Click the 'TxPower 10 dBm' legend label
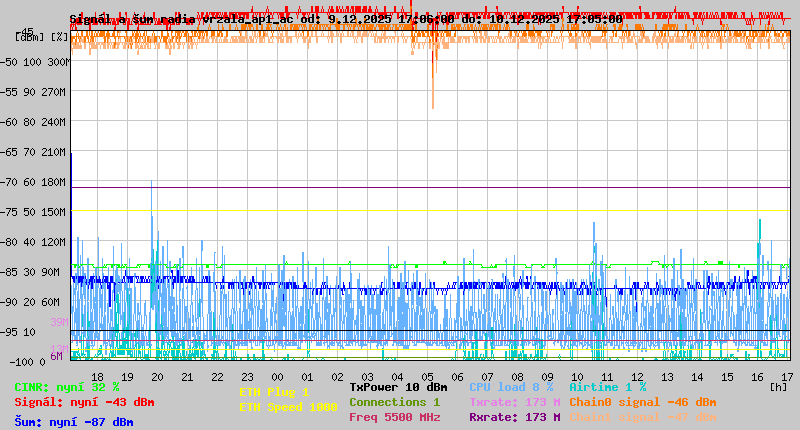This screenshot has height=430, width=800. (x=398, y=387)
